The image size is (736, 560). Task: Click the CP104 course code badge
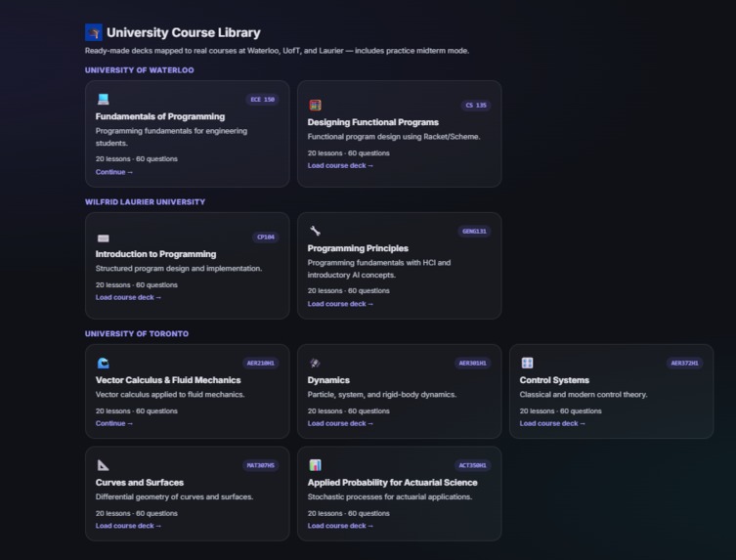click(x=266, y=237)
